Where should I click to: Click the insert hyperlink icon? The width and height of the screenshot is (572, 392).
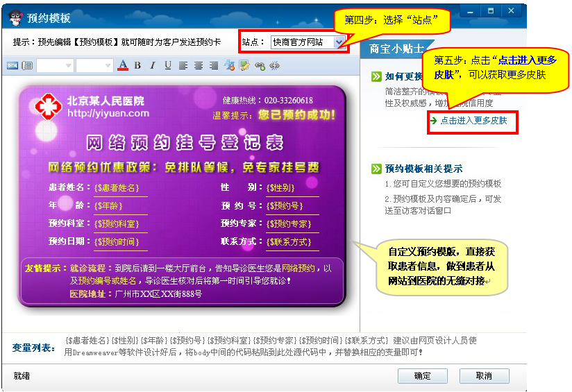[x=260, y=66]
